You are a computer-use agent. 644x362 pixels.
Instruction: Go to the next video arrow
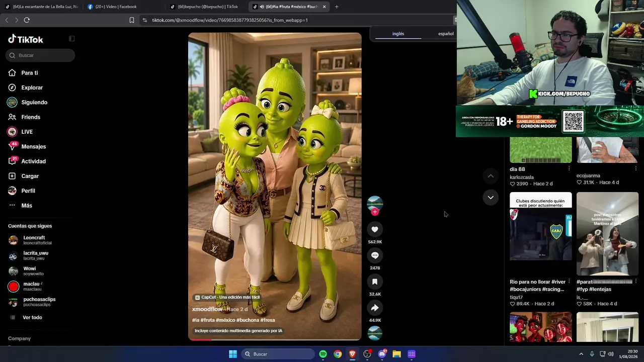(491, 197)
